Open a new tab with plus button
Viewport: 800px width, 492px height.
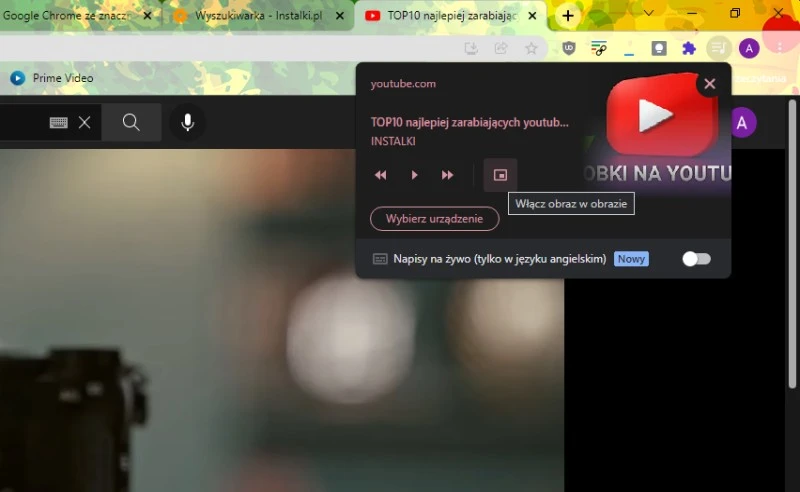568,16
